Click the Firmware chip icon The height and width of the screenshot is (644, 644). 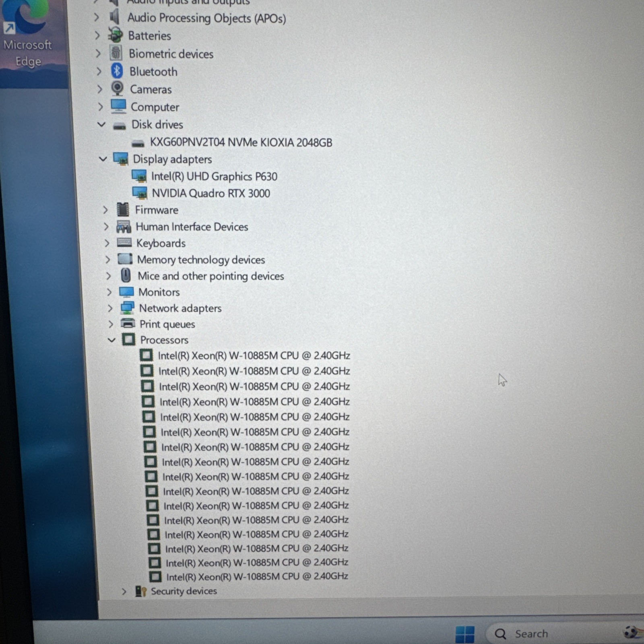[x=123, y=209]
